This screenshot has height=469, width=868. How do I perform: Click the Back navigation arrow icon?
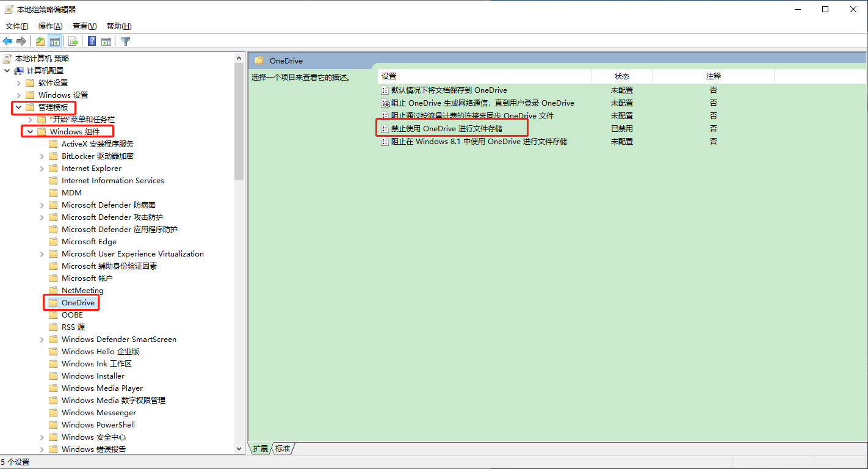(x=7, y=41)
